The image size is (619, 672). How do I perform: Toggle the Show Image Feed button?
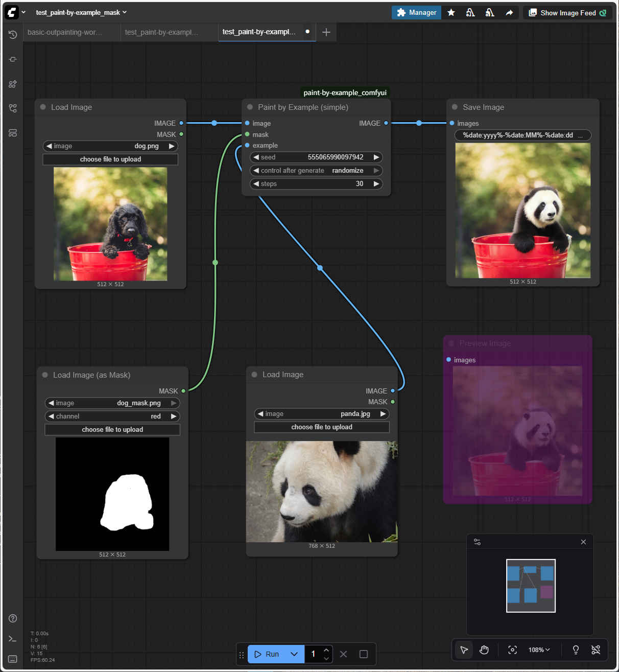(567, 13)
